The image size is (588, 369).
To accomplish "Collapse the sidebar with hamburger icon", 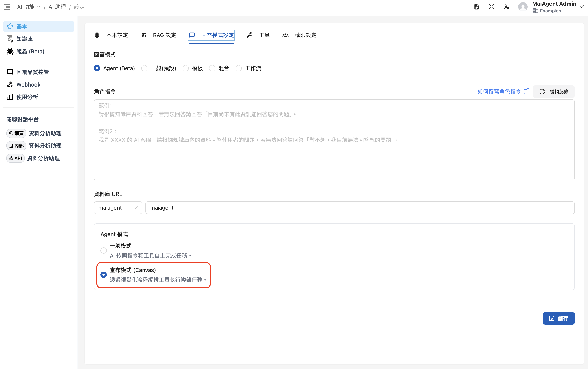I will point(7,7).
